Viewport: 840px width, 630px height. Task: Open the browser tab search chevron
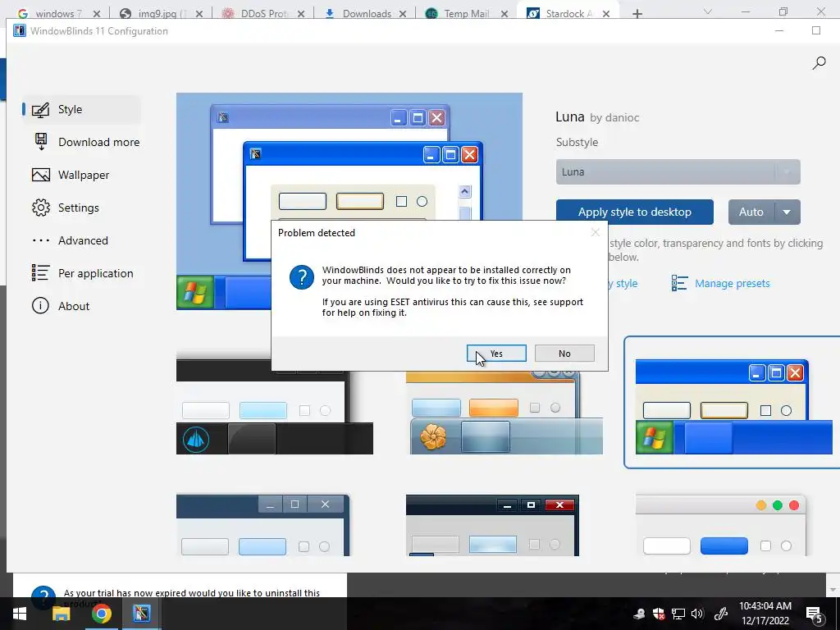pos(708,11)
